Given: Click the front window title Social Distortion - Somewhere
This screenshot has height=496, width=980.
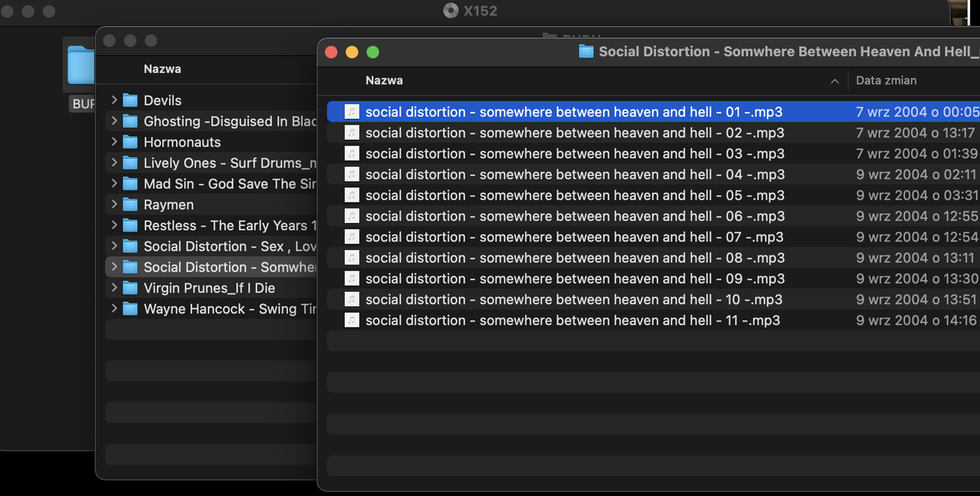Looking at the screenshot, I should 788,51.
